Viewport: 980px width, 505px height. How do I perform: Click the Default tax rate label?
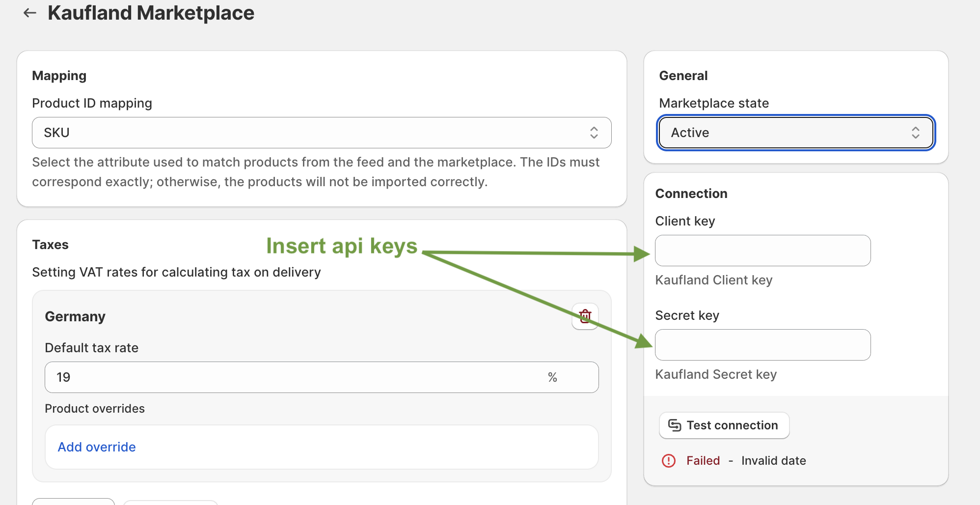[92, 348]
